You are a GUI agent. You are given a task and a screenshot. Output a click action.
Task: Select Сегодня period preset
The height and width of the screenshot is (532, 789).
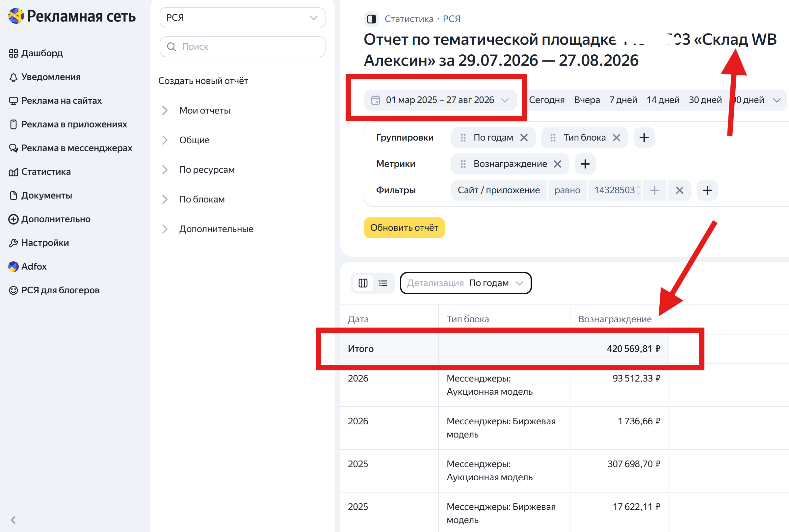point(546,100)
